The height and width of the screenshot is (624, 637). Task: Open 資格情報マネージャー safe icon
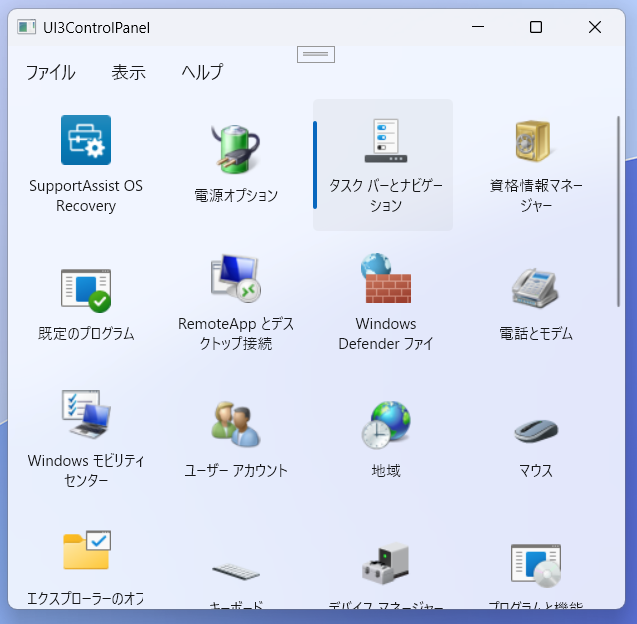pyautogui.click(x=535, y=142)
